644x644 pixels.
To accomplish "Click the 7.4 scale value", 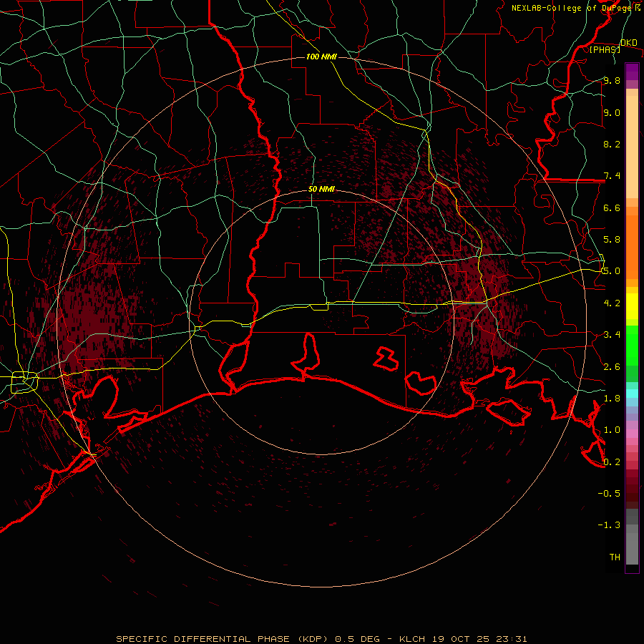I will (x=612, y=176).
